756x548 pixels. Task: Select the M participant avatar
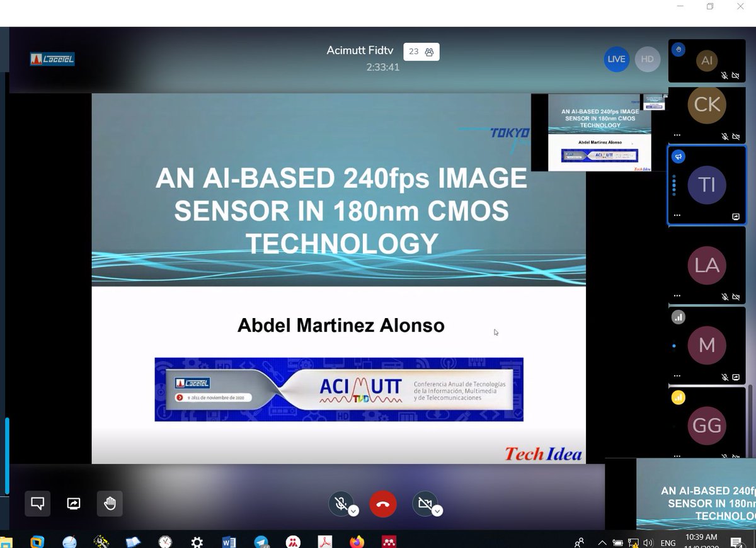pyautogui.click(x=707, y=345)
